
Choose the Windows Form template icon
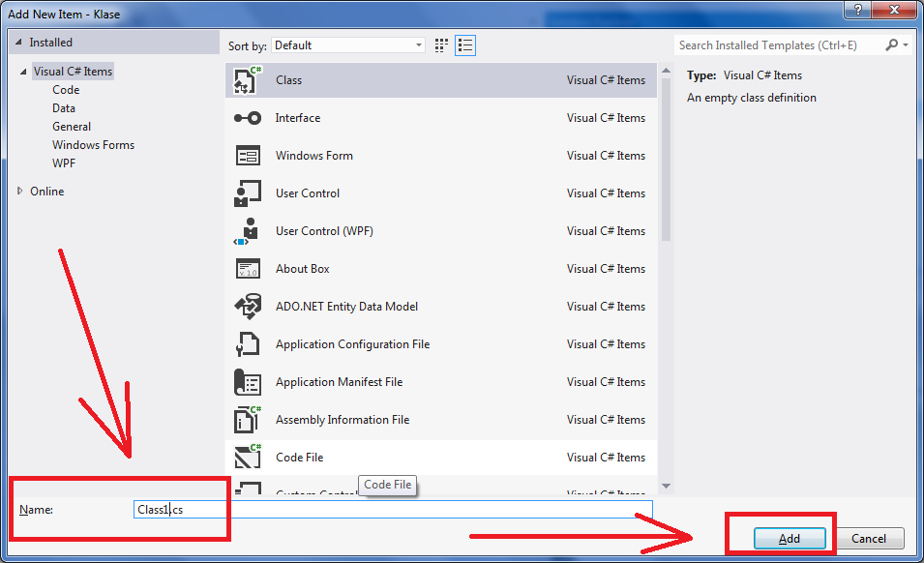point(248,156)
